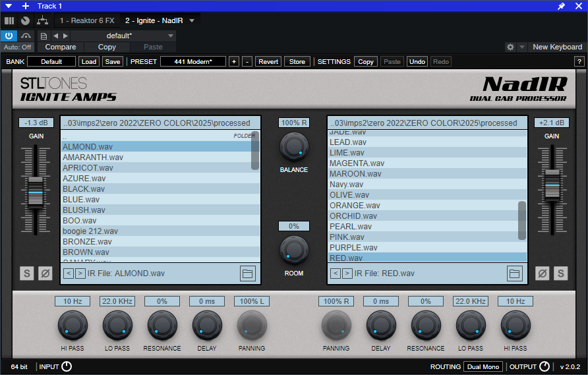
Task: Open folder browser for left IR
Action: point(247,274)
